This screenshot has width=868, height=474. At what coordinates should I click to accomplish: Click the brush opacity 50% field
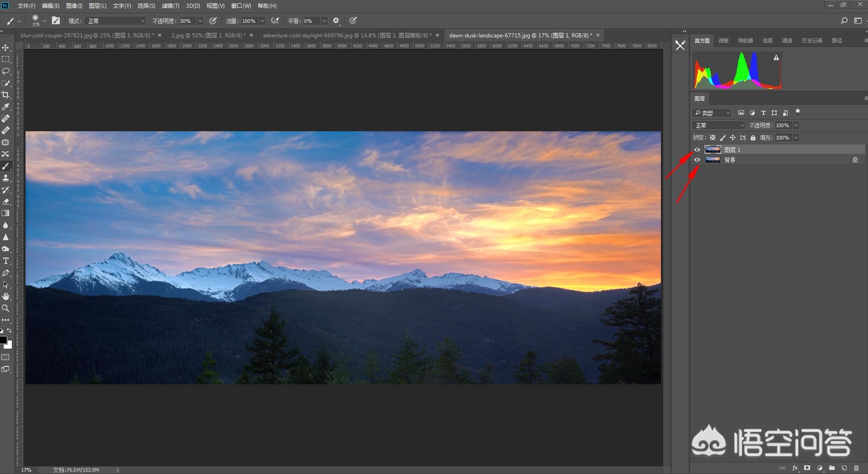pyautogui.click(x=187, y=21)
